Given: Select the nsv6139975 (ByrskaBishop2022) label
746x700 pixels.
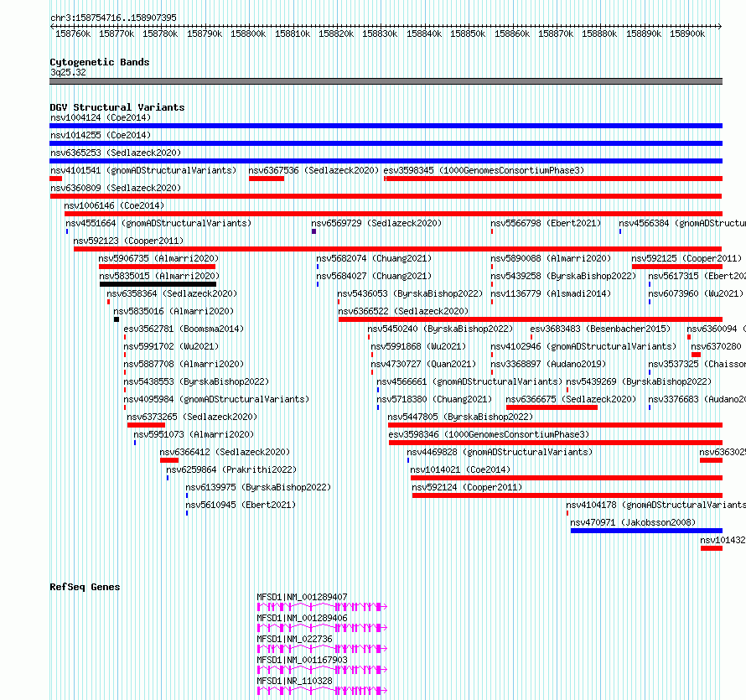Looking at the screenshot, I should pos(258,487).
